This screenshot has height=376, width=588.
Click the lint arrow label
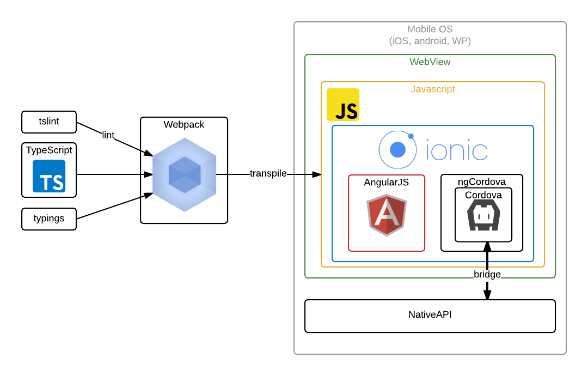[x=108, y=135]
